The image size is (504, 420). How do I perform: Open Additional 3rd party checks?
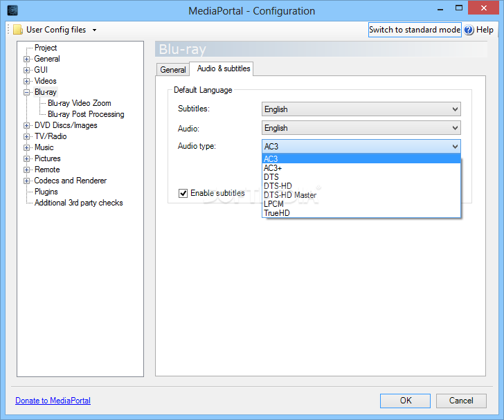(79, 203)
